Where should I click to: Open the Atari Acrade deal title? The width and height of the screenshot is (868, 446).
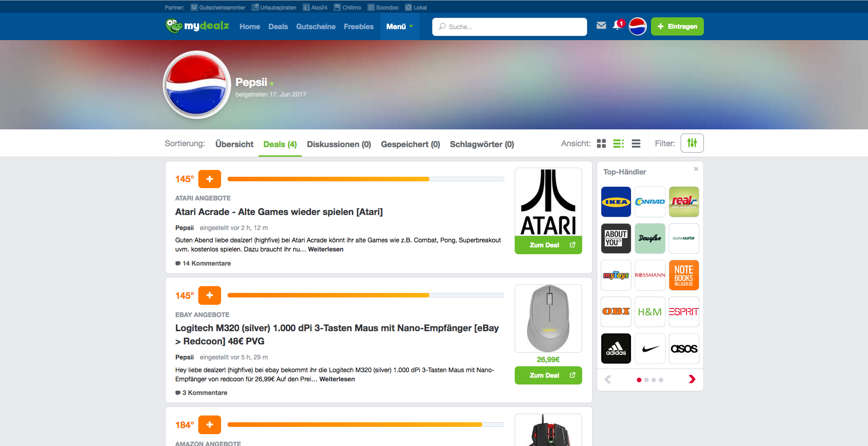pyautogui.click(x=279, y=212)
